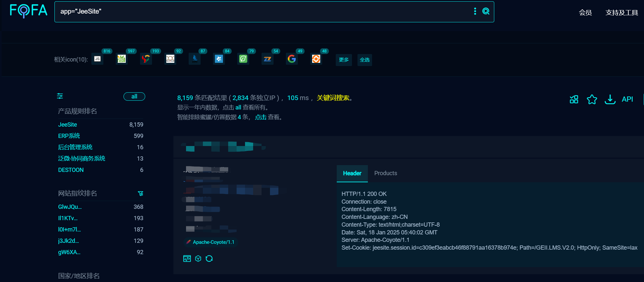Select the green leaf icon with 79 results

pyautogui.click(x=243, y=59)
